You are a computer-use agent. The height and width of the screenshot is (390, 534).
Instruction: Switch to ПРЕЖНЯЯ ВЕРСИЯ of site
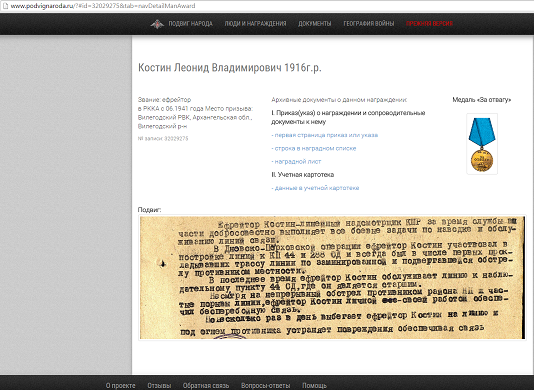pyautogui.click(x=429, y=24)
